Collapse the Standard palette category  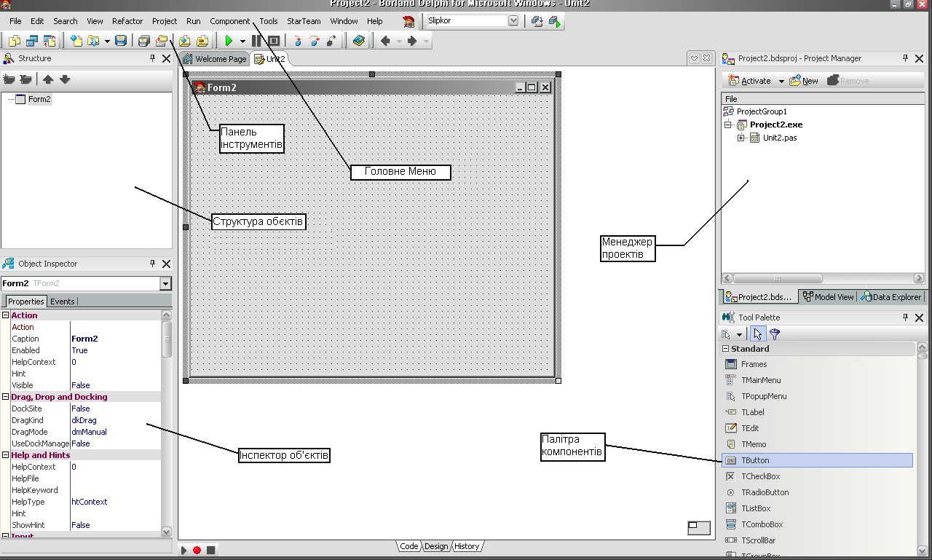(x=725, y=349)
